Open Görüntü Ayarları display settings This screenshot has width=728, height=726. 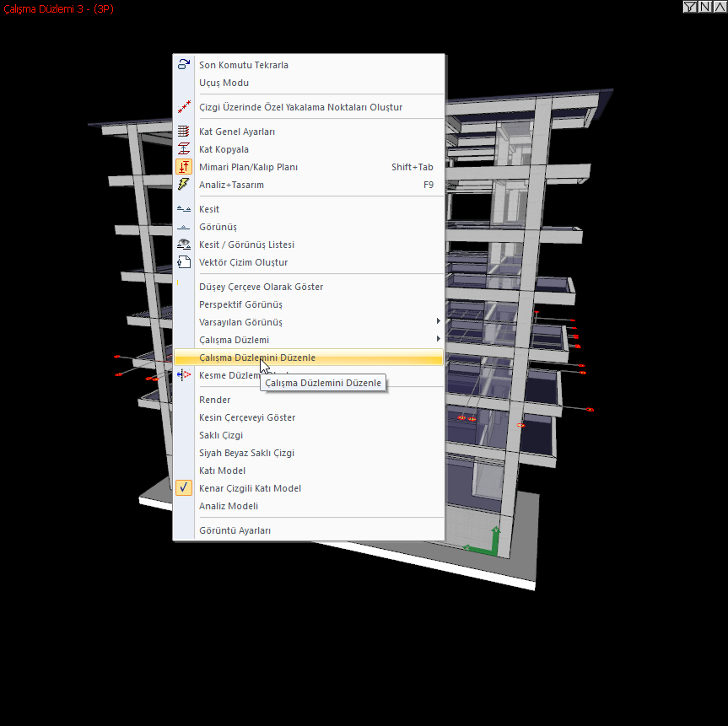tap(235, 530)
